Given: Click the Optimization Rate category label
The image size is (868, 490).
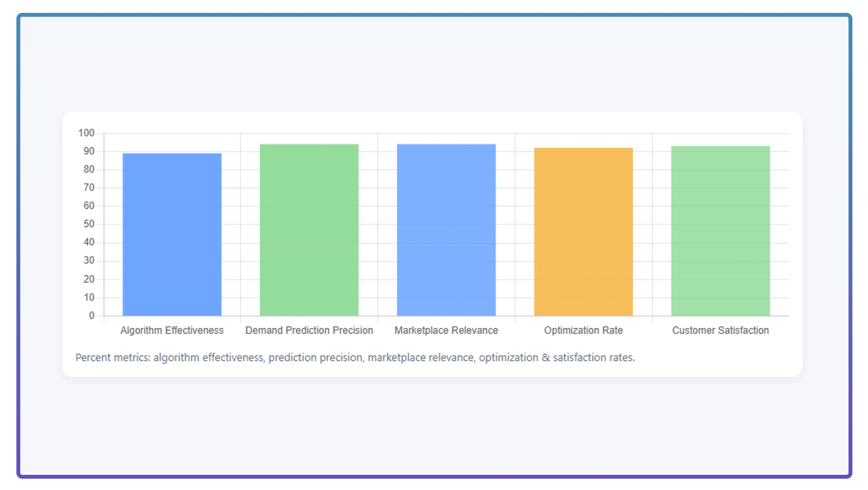Looking at the screenshot, I should point(583,330).
